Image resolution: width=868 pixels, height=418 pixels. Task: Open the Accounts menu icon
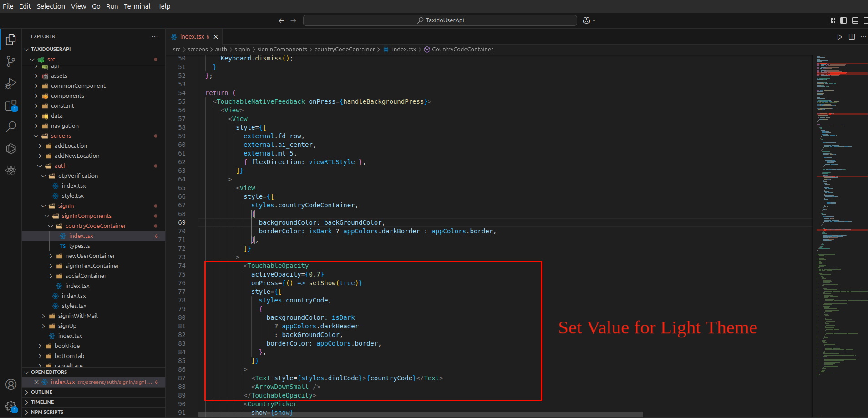(x=11, y=384)
